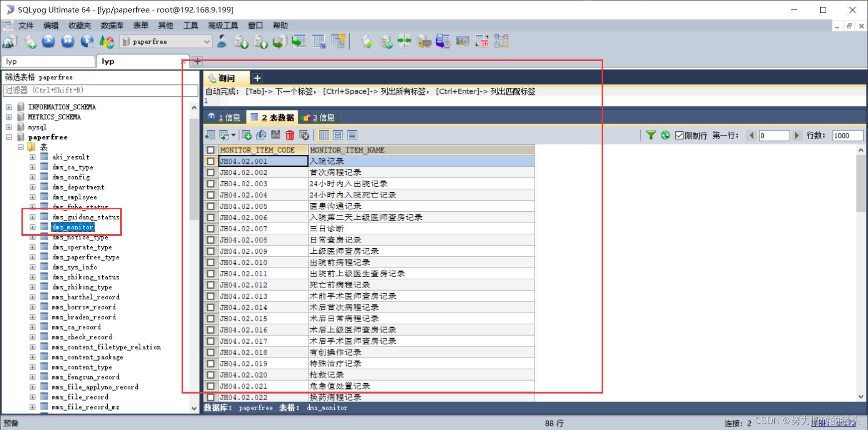Check row JH04.02.005 checkbox
This screenshot has width=868, height=430.
(211, 206)
